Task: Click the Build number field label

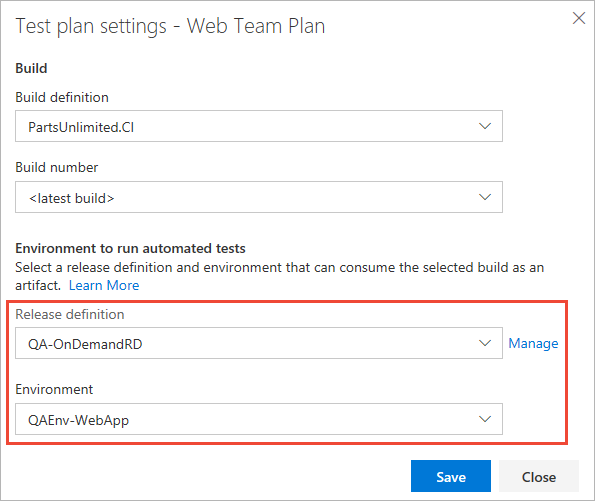Action: point(57,167)
